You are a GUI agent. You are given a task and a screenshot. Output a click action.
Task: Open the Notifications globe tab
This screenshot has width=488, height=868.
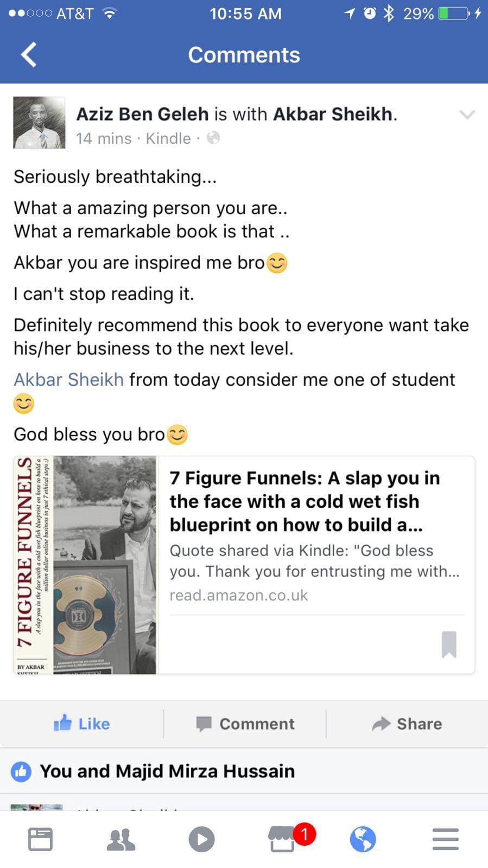(x=363, y=839)
